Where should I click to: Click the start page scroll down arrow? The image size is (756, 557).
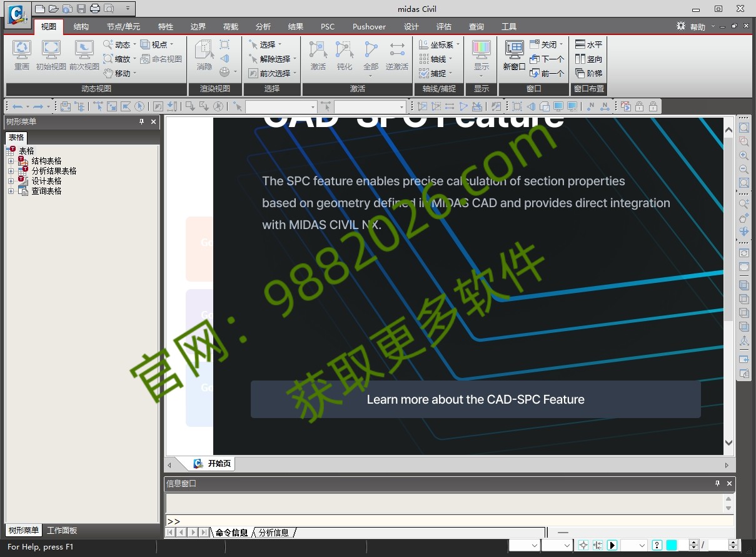coord(729,442)
